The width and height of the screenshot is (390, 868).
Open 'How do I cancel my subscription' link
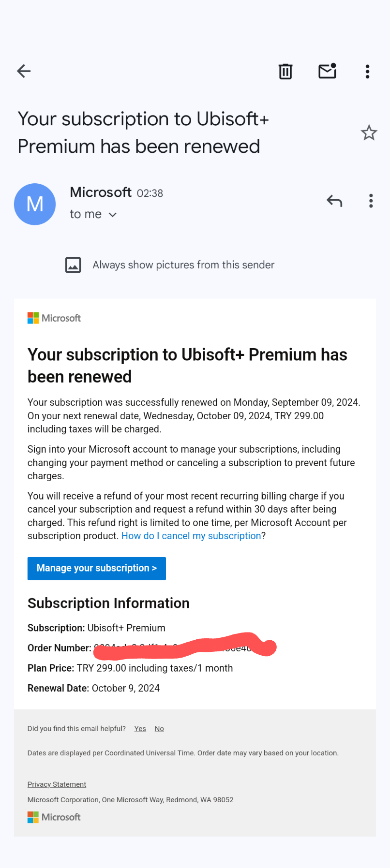pyautogui.click(x=191, y=536)
